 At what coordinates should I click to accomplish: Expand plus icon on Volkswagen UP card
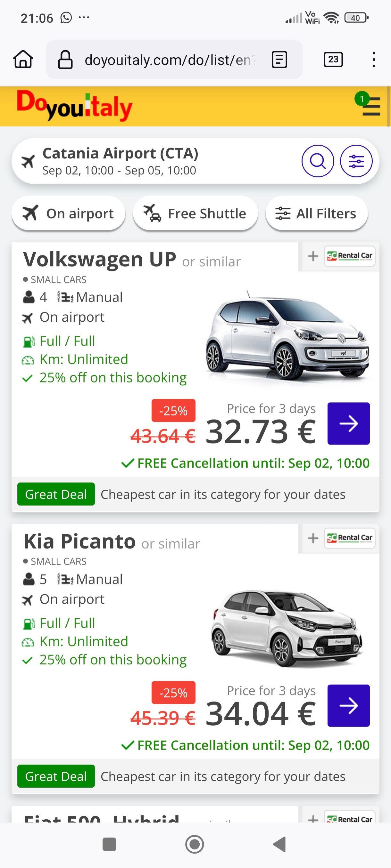pyautogui.click(x=313, y=256)
